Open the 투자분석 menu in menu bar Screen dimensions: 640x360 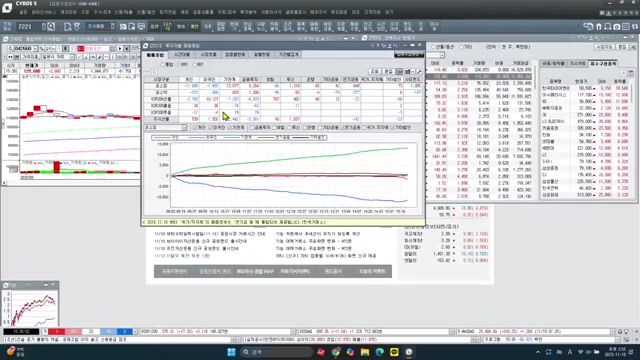point(249,13)
